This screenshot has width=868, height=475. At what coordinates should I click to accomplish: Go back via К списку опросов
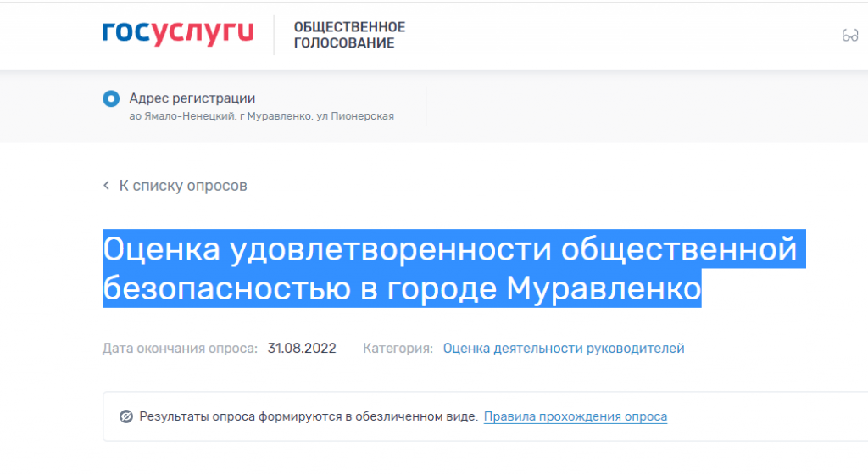pyautogui.click(x=183, y=186)
